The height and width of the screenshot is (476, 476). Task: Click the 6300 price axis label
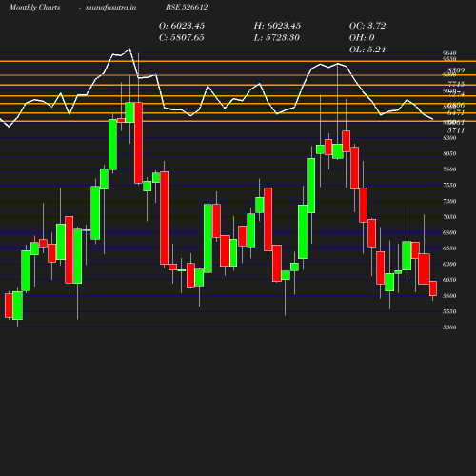449,264
